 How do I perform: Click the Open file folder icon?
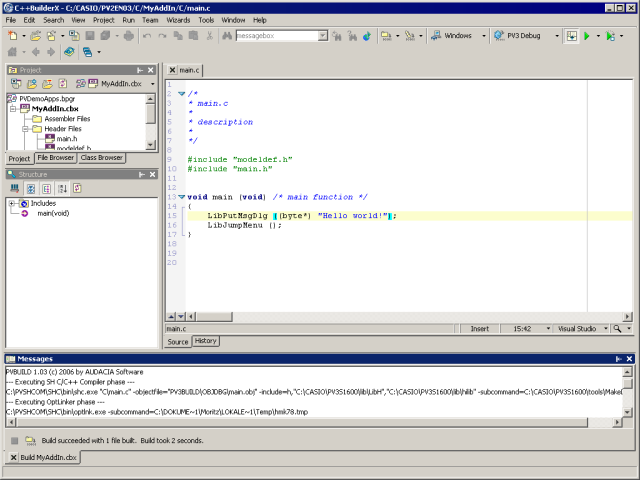(x=36, y=36)
